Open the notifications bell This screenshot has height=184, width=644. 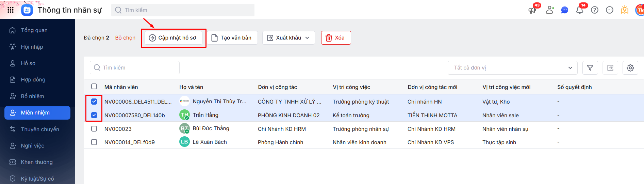(580, 10)
